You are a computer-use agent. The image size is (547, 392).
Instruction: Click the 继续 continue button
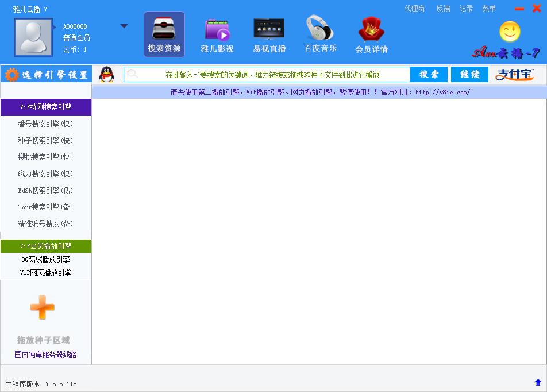pos(469,75)
